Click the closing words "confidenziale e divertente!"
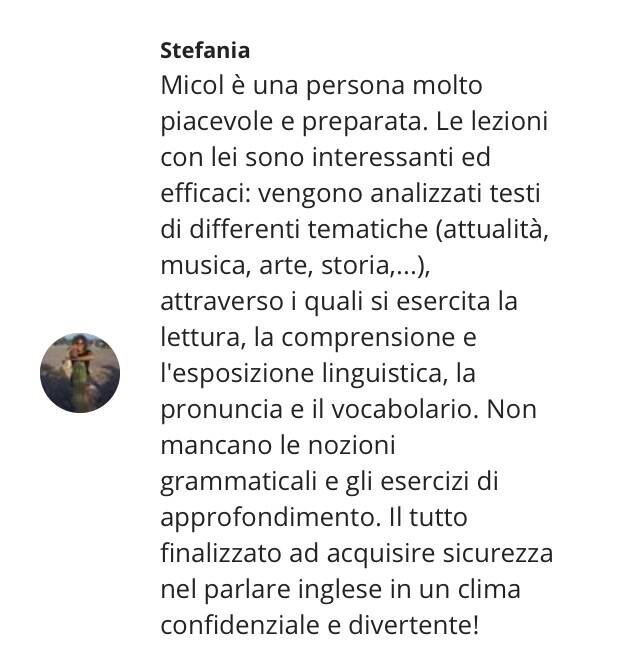Screen dimensions: 639x660 320,626
